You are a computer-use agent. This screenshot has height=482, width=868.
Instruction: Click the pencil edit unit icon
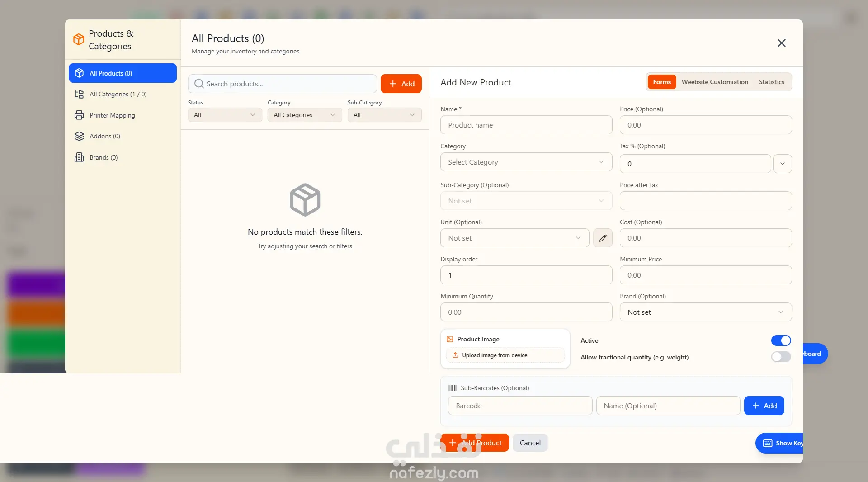(x=603, y=238)
